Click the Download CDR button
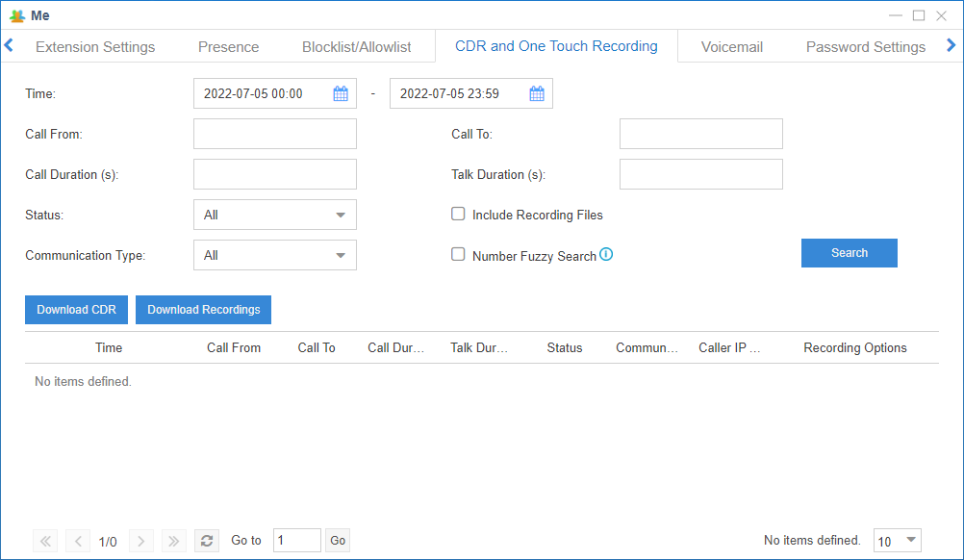 tap(76, 310)
